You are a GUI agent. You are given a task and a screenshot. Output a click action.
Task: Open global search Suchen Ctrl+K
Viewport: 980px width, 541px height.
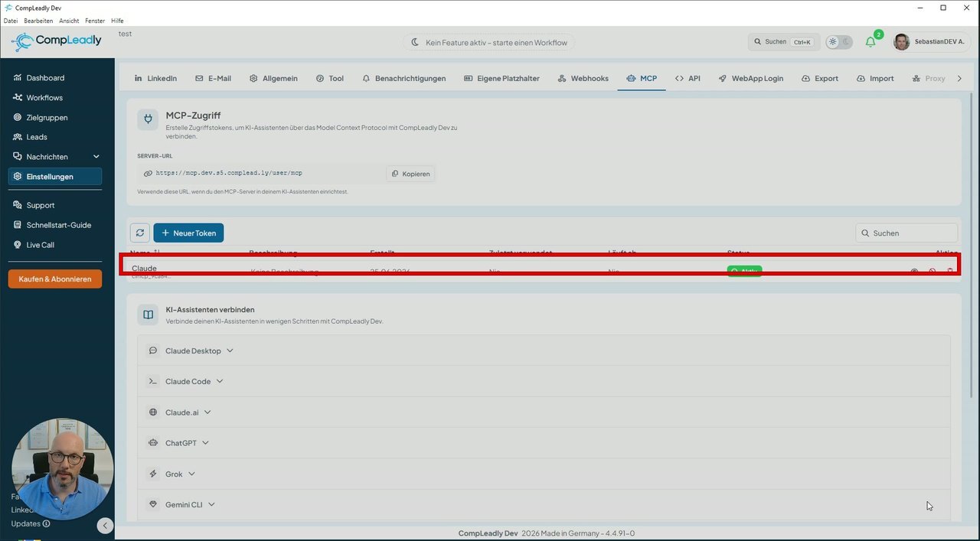tap(783, 42)
